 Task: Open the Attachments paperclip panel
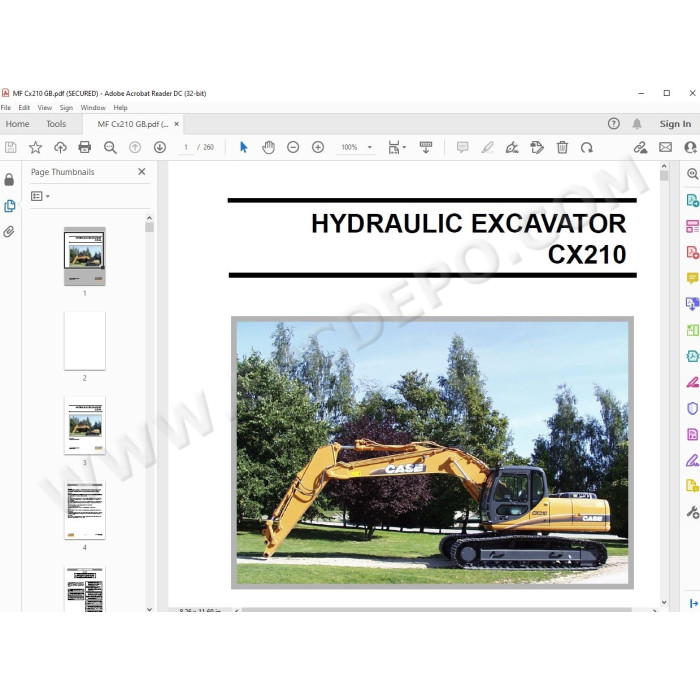[x=9, y=232]
